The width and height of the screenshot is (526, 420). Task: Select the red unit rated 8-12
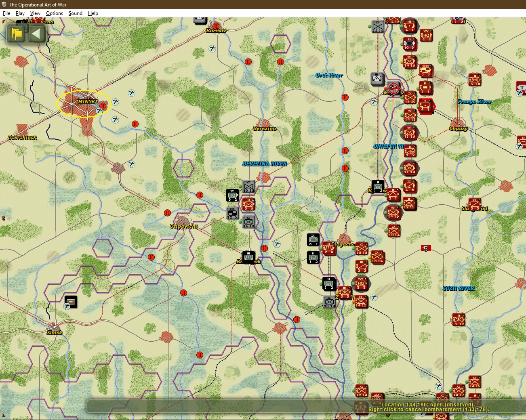coord(459,320)
